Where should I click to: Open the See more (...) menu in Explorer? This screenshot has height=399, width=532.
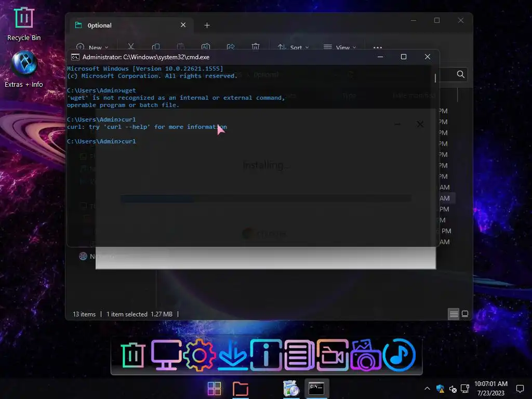[378, 47]
